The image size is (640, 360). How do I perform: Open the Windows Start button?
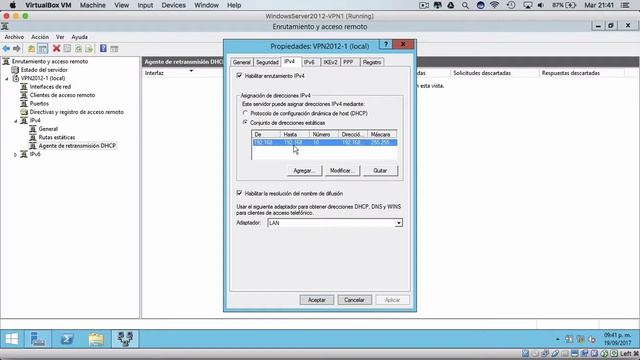11,339
